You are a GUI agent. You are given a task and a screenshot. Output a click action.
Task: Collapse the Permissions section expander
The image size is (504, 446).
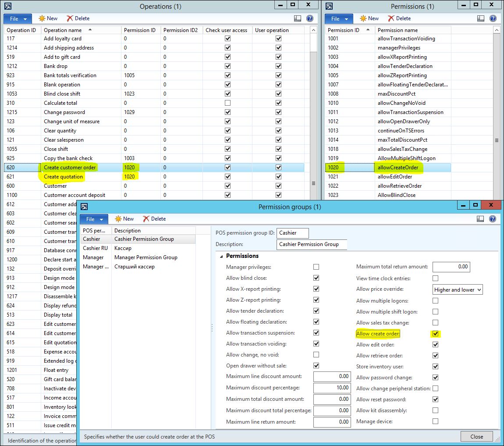(x=221, y=256)
